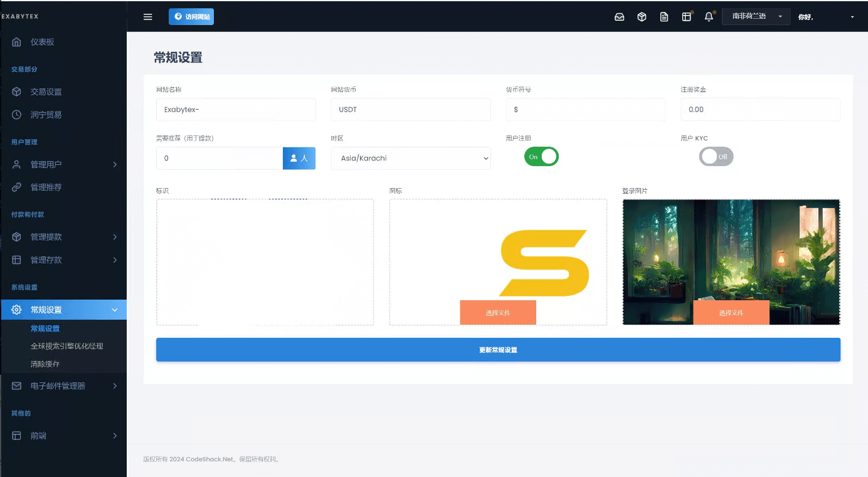Image resolution: width=868 pixels, height=477 pixels.
Task: Toggle the 用户注册 switch off
Action: pos(541,157)
